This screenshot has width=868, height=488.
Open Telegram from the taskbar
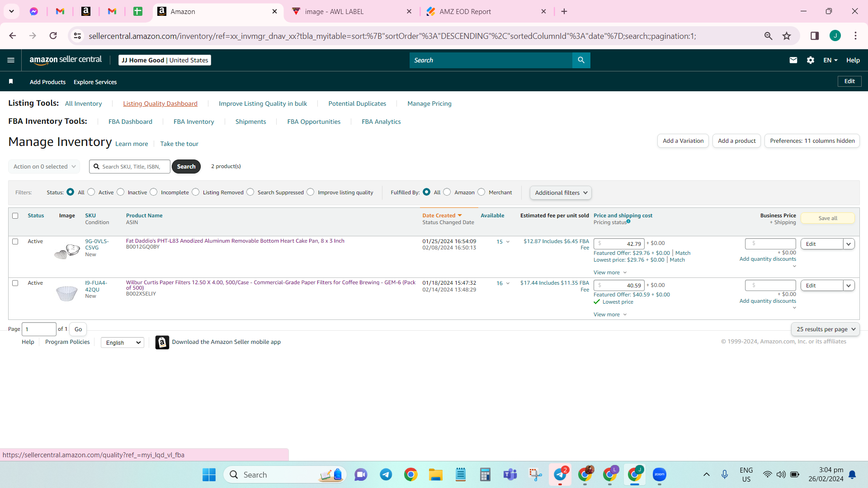pos(386,474)
